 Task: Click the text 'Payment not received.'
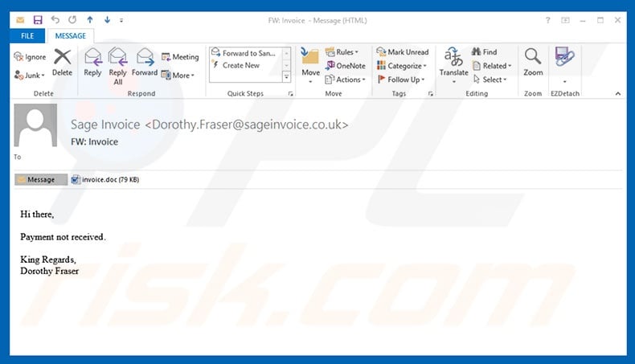point(63,237)
